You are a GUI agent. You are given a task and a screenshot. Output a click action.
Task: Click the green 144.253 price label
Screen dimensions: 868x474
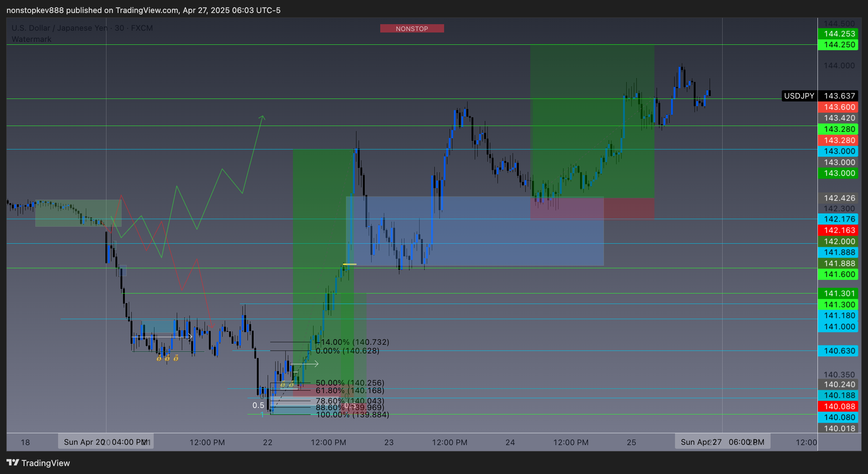tap(838, 34)
